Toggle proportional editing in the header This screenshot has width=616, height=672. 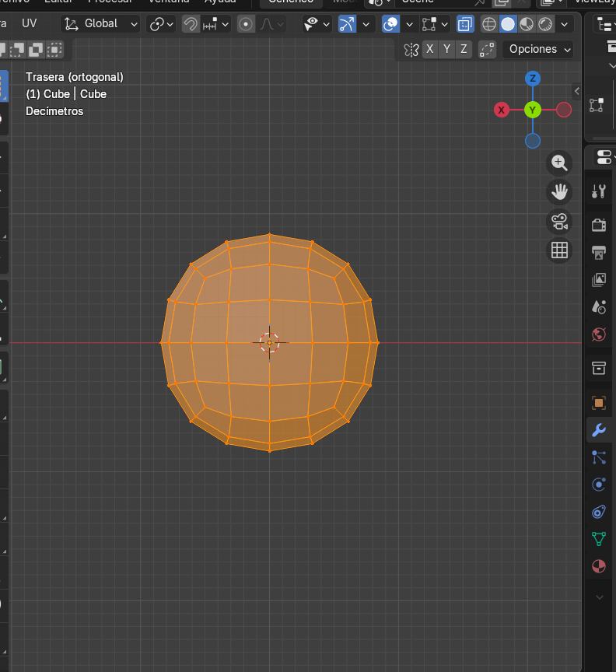pyautogui.click(x=247, y=24)
